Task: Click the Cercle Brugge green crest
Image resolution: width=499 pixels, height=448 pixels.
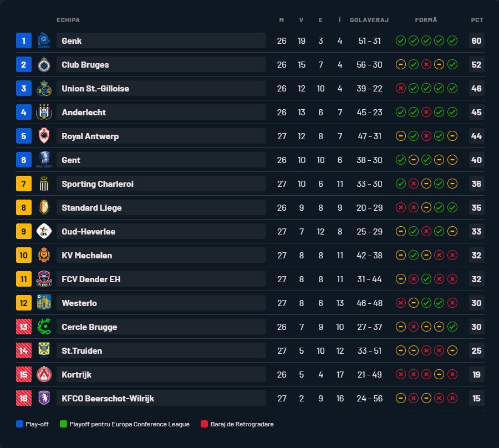Action: point(44,327)
